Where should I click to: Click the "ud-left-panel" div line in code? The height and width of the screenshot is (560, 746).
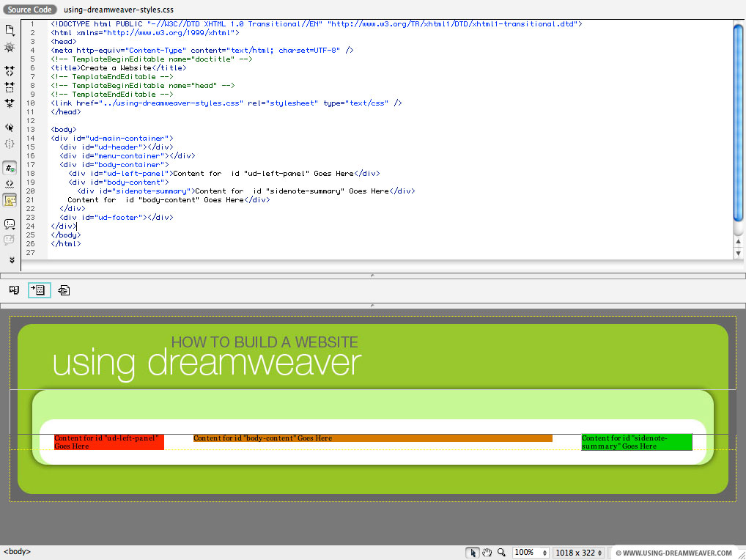224,174
